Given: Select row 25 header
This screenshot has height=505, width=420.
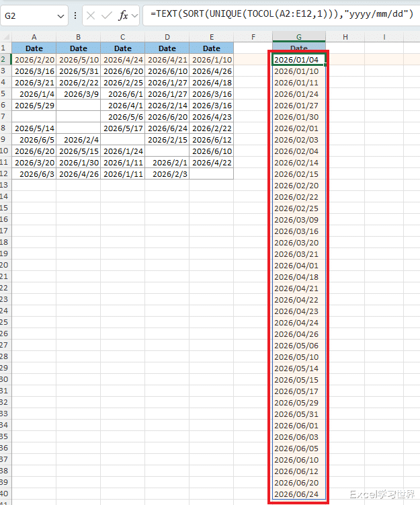Looking at the screenshot, I should 5,322.
